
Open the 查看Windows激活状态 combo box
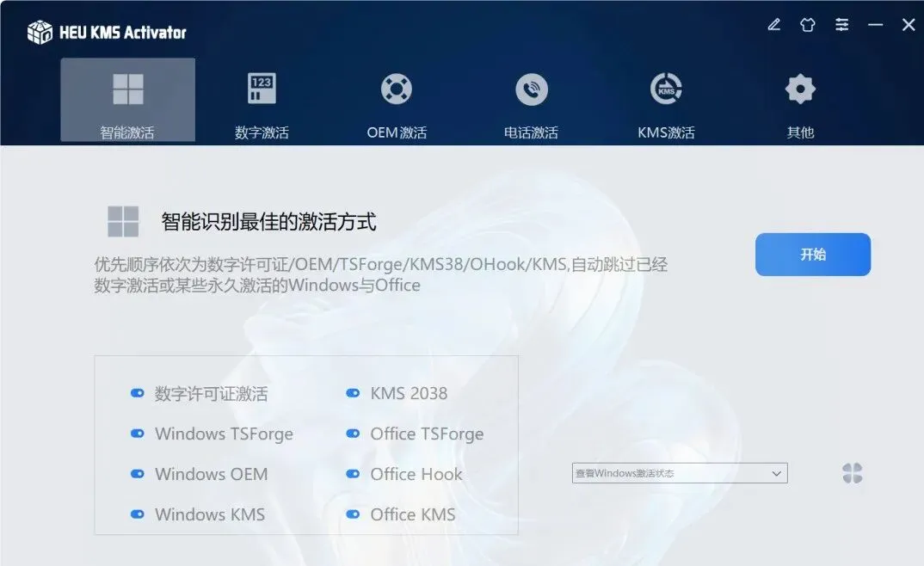click(x=680, y=473)
